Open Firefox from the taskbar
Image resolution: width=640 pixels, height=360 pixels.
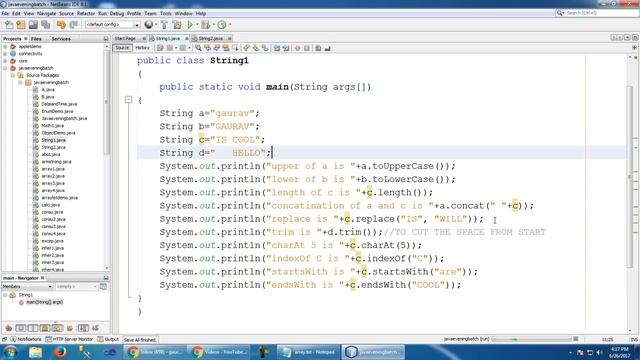pos(60,352)
